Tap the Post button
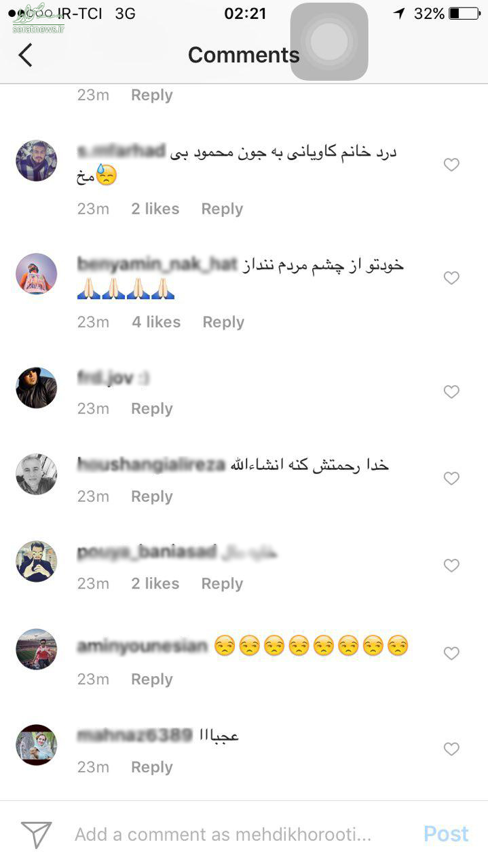488x868 pixels. click(x=446, y=834)
